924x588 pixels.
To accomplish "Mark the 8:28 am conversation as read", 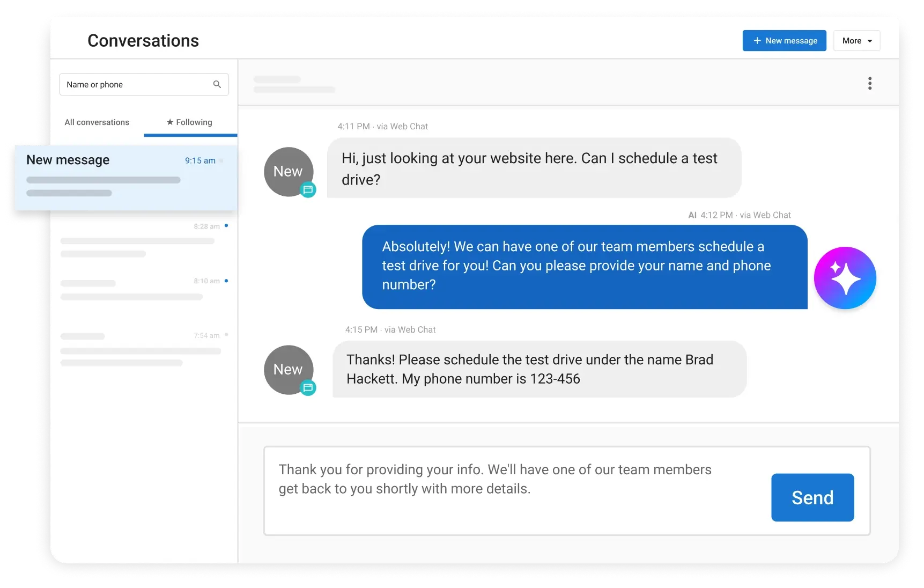I will point(226,226).
